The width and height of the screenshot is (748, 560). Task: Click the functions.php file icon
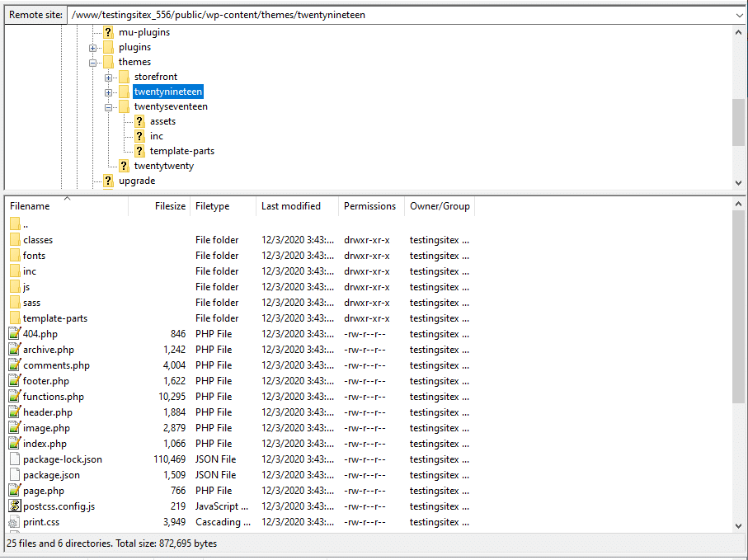coord(15,397)
